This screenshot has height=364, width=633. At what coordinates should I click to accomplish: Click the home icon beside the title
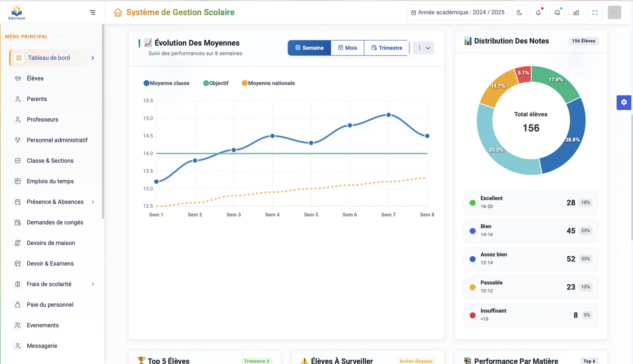(118, 12)
